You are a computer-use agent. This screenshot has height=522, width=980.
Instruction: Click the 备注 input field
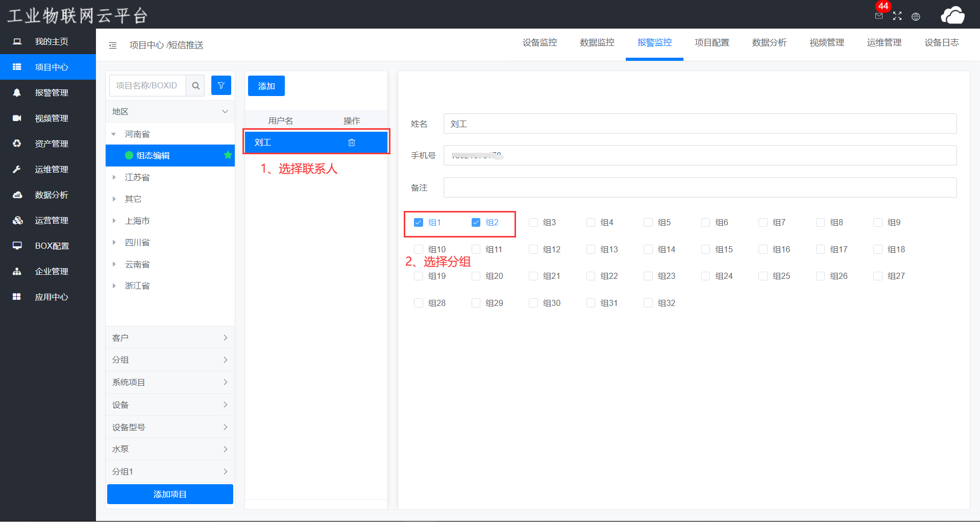click(699, 187)
